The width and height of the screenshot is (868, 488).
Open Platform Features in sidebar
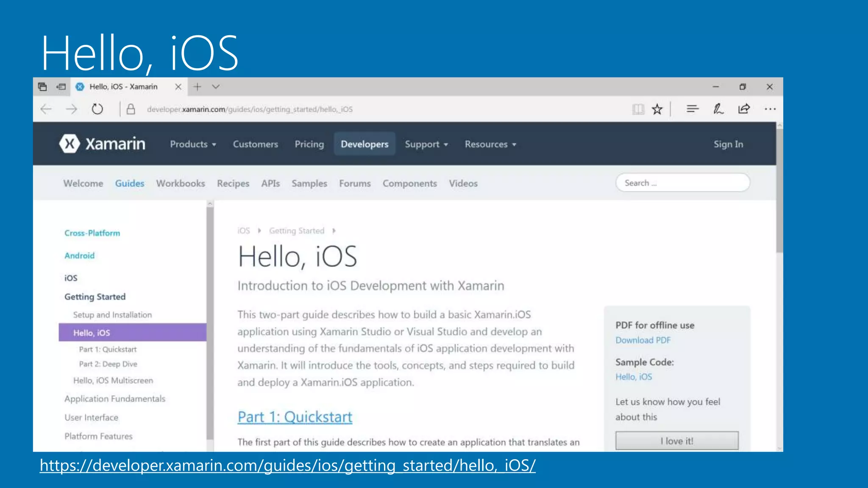pos(98,436)
